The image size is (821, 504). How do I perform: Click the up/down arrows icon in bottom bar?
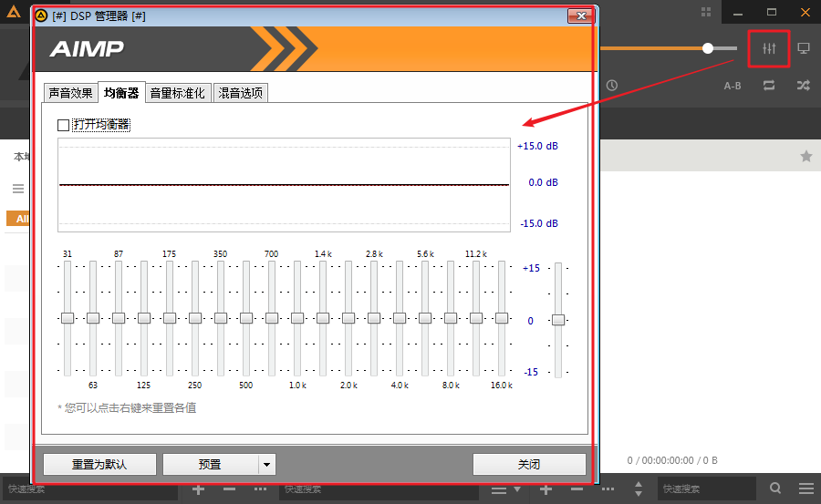[x=639, y=489]
